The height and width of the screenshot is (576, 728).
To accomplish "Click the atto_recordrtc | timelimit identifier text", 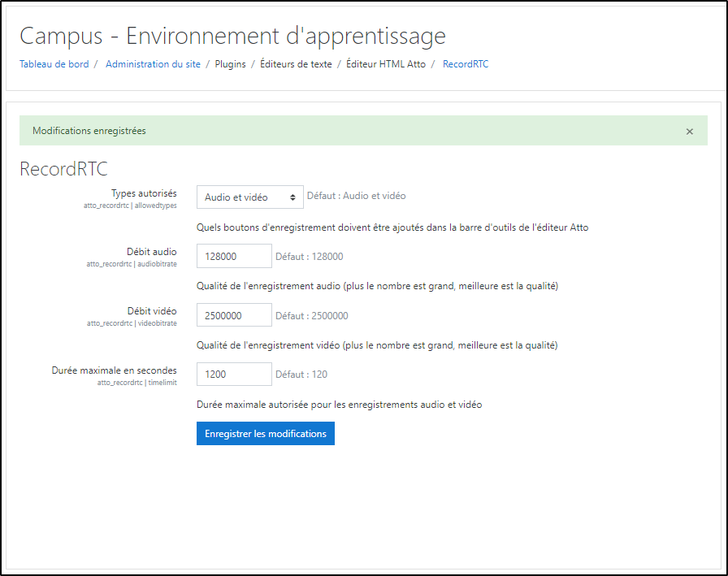I will 136,382.
